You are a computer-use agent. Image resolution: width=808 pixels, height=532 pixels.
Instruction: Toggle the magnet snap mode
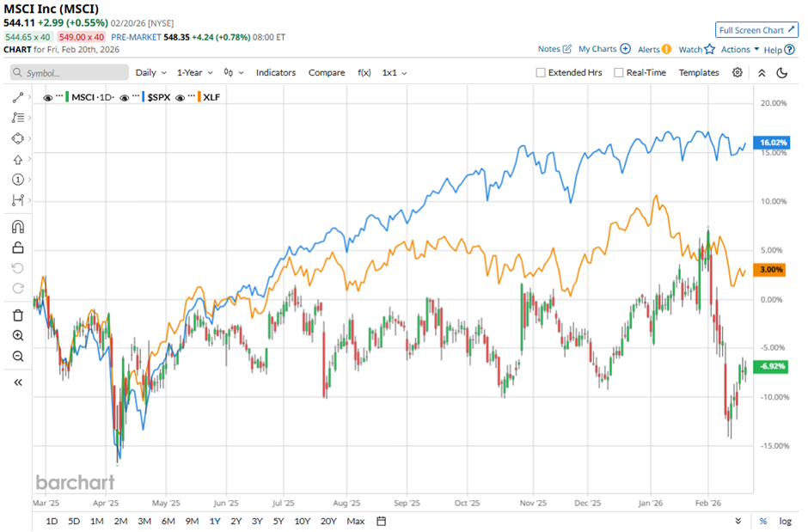click(x=17, y=227)
